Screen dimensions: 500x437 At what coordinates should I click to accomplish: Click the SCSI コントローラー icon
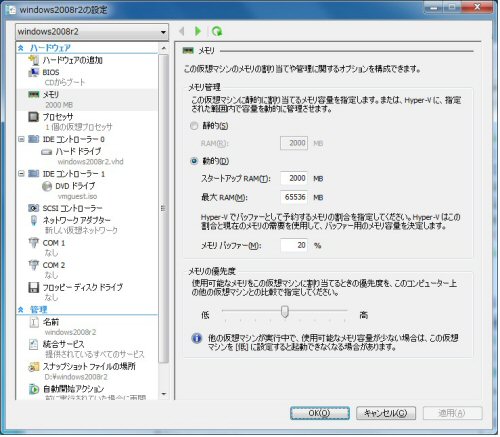click(x=33, y=208)
